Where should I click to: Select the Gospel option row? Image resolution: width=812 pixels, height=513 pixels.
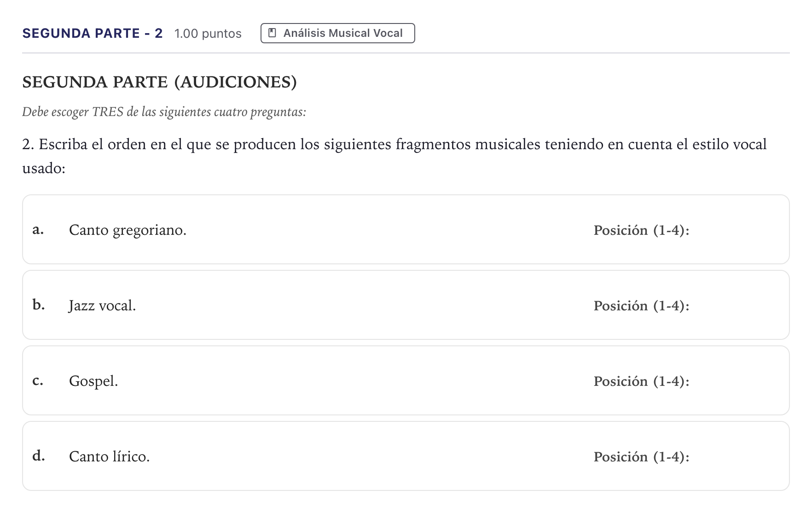click(406, 380)
